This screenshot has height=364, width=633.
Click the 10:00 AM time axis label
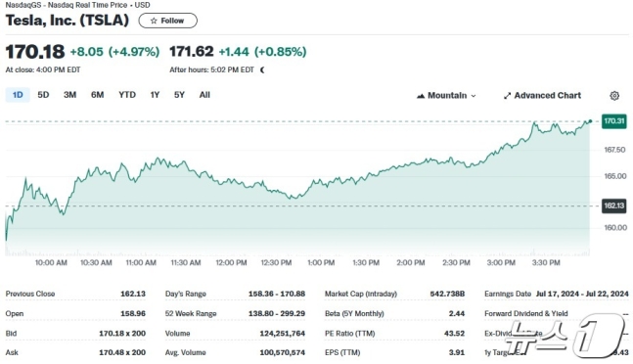pyautogui.click(x=51, y=262)
